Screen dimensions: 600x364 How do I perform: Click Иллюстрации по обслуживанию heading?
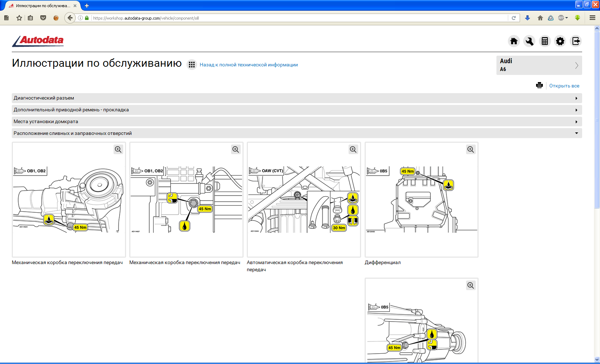click(97, 63)
